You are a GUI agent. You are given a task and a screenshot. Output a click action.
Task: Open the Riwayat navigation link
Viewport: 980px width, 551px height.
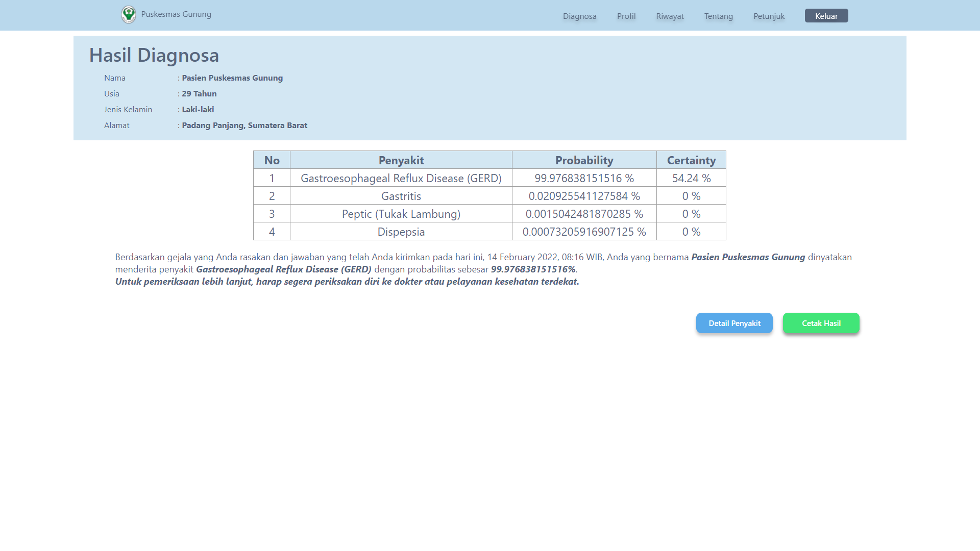pos(670,16)
